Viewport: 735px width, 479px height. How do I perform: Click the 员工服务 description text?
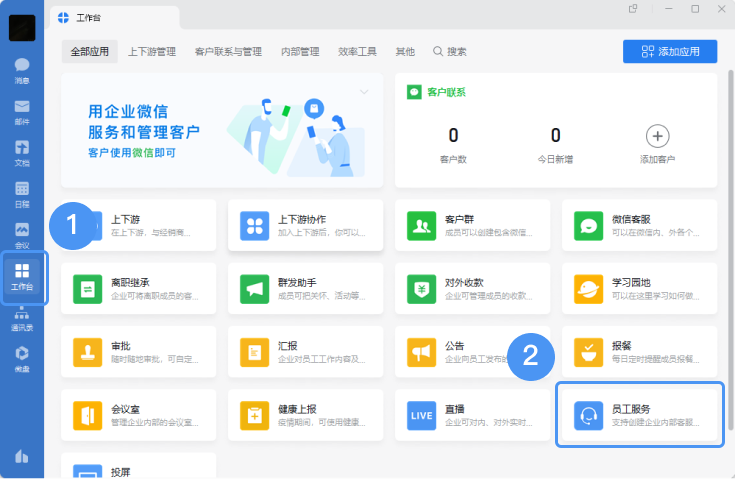tap(655, 422)
